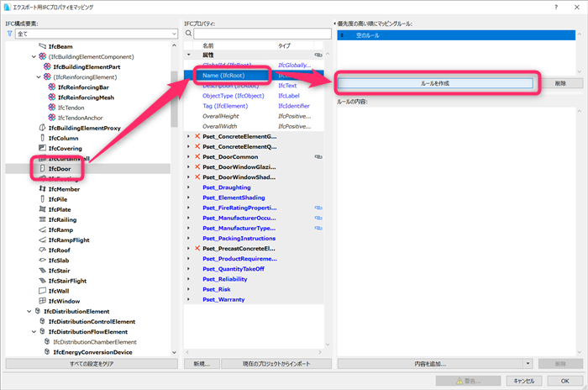Expand Pset_ConcreteElementG property set

189,136
